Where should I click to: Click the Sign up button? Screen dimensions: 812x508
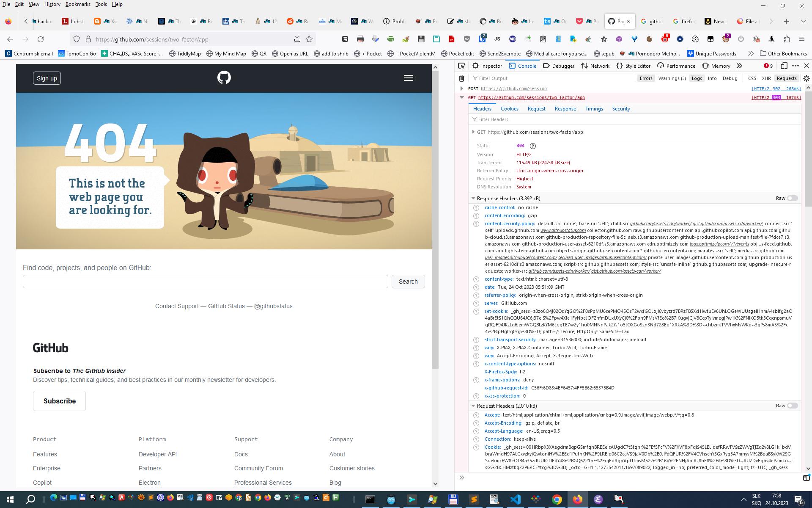[x=47, y=78]
